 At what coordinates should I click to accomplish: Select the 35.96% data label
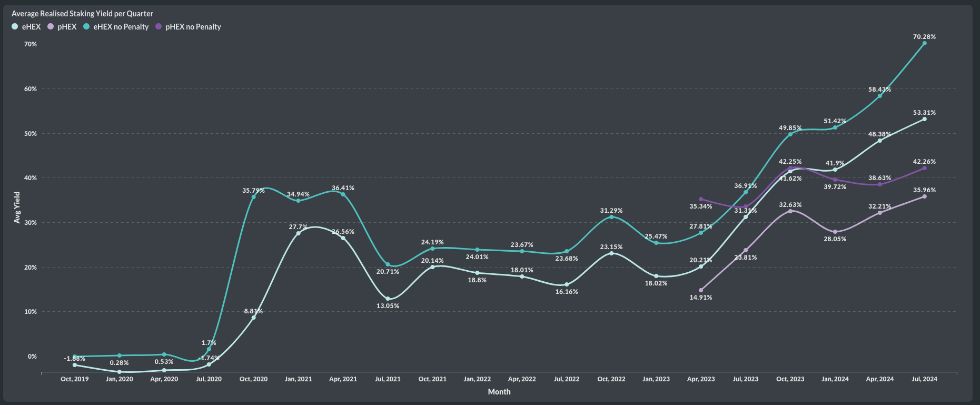coord(925,190)
